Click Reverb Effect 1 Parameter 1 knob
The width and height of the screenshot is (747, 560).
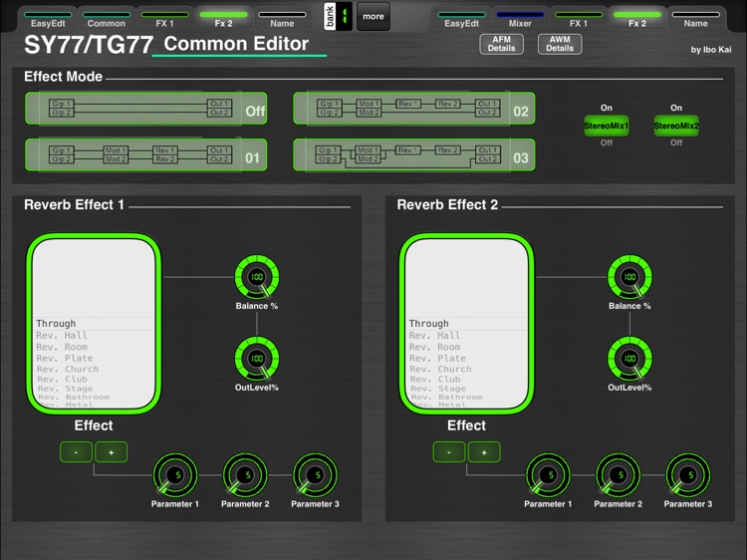(175, 475)
